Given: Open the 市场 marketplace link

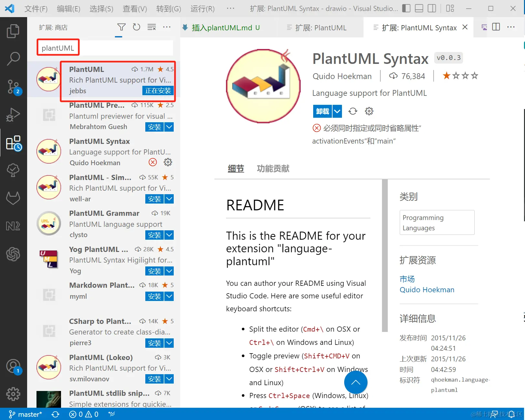Looking at the screenshot, I should (407, 279).
